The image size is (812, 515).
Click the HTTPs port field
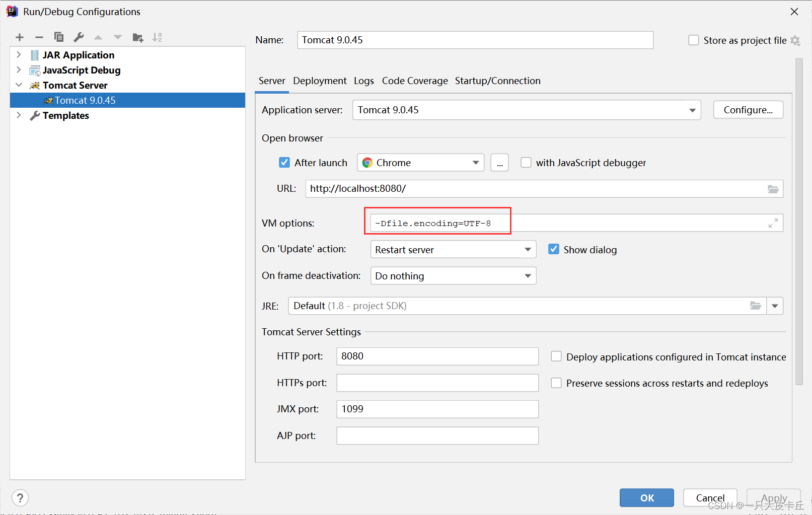pyautogui.click(x=437, y=383)
